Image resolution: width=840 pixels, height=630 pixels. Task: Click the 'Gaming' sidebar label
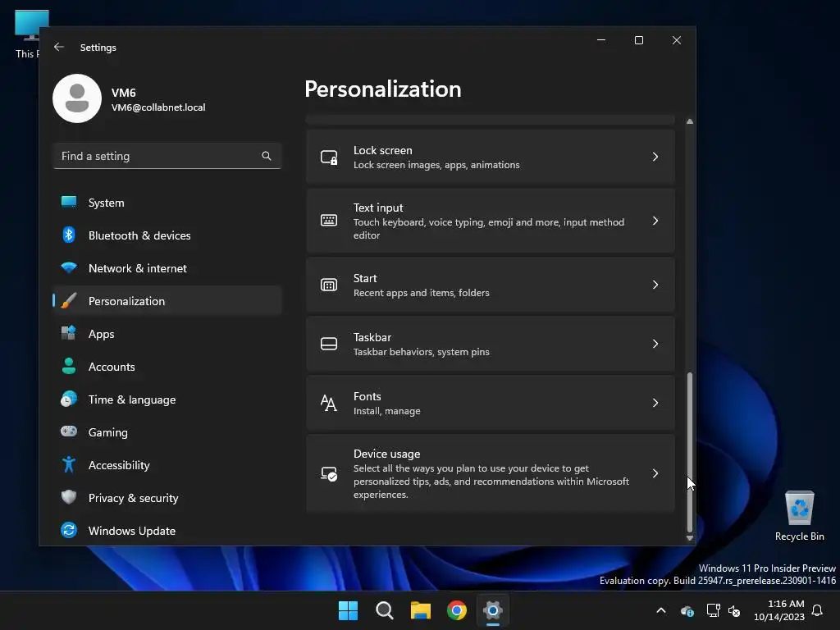click(108, 432)
